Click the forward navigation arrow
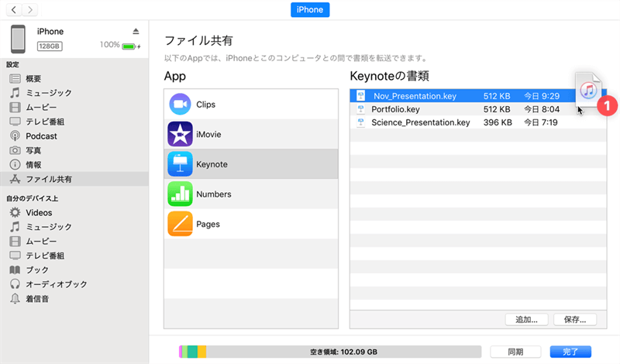 coord(31,10)
